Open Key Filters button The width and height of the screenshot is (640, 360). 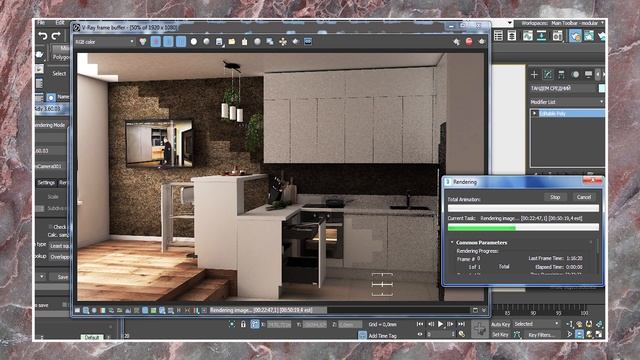542,335
